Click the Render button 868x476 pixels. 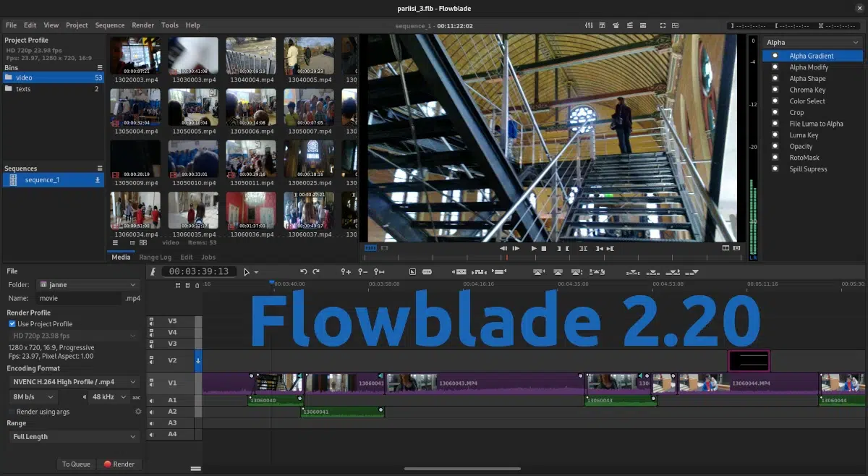pyautogui.click(x=119, y=464)
